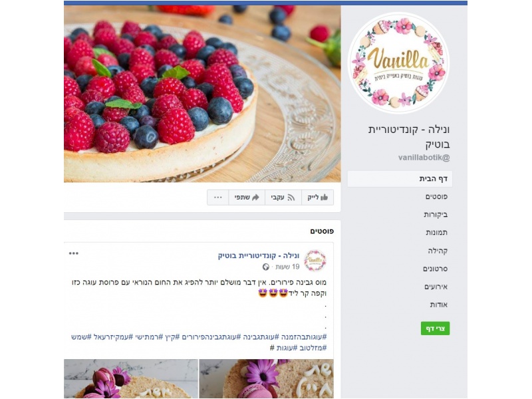Click the green Create Page button
This screenshot has width=532, height=399.
[x=436, y=329]
